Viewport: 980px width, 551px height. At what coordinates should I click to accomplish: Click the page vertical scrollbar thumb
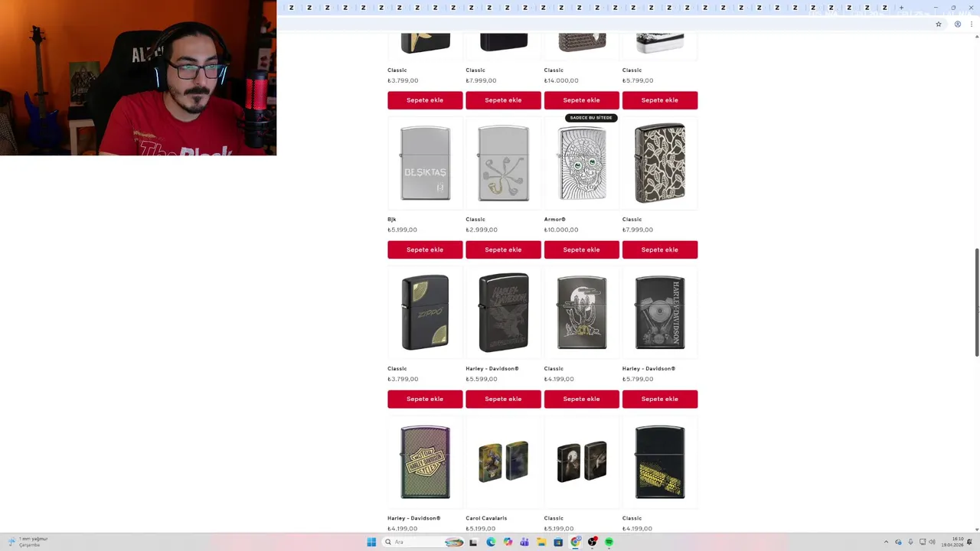click(x=976, y=302)
